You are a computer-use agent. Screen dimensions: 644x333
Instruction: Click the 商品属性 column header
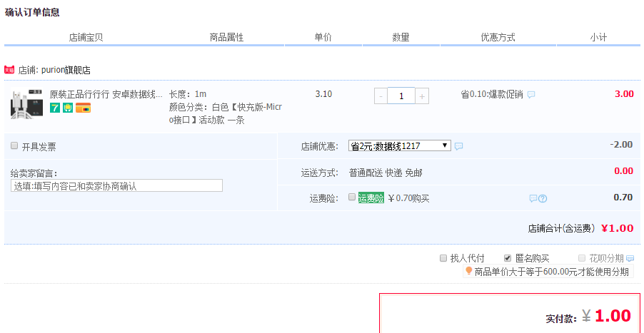227,38
